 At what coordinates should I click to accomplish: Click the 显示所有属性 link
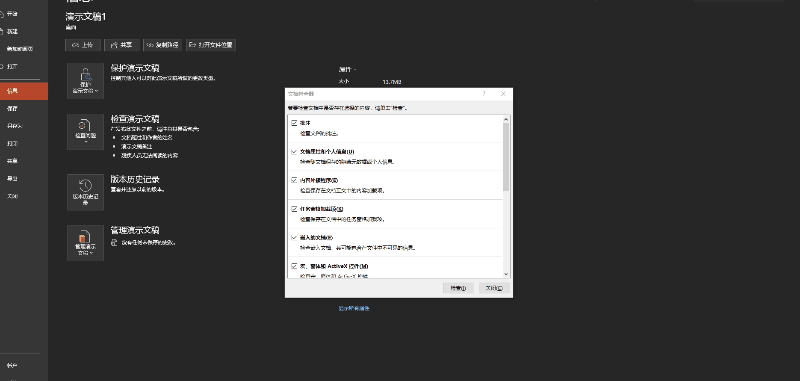pos(354,309)
